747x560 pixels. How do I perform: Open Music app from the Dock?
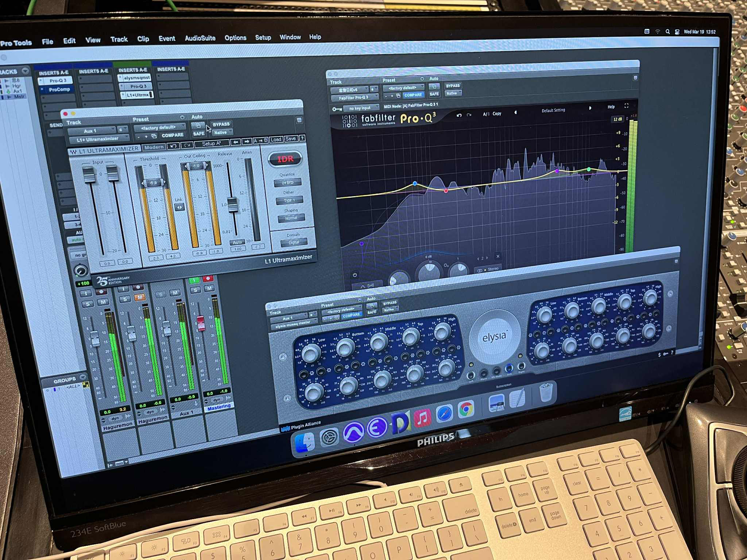click(422, 419)
